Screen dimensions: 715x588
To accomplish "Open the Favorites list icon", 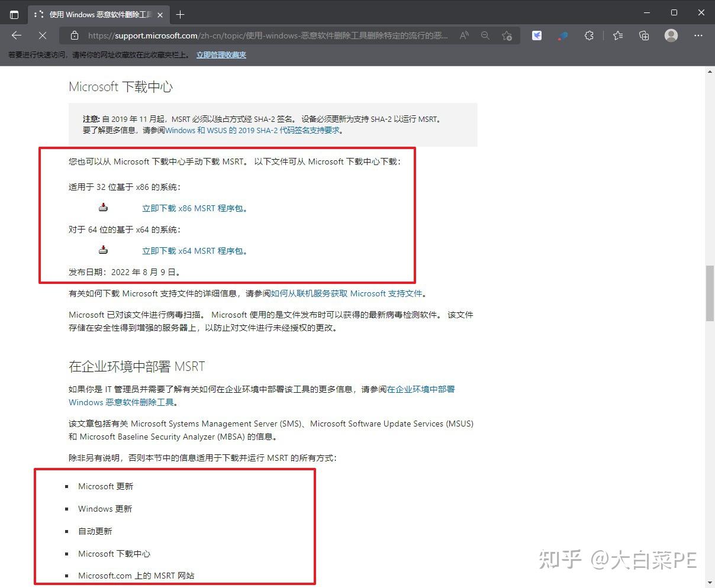I will [618, 35].
